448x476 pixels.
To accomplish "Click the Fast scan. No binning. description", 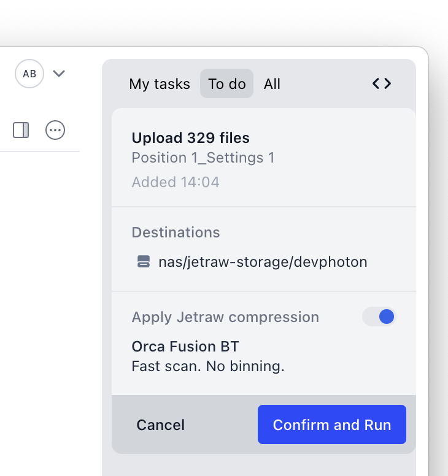I will [x=208, y=367].
